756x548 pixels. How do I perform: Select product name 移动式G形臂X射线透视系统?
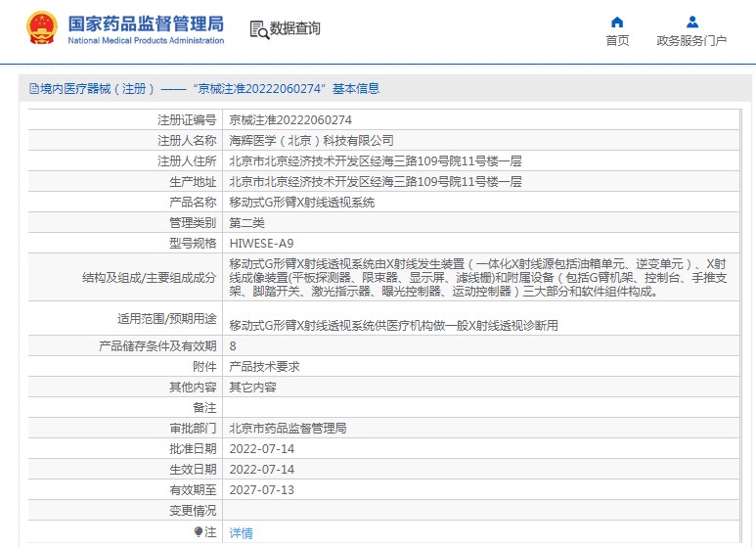click(x=302, y=203)
